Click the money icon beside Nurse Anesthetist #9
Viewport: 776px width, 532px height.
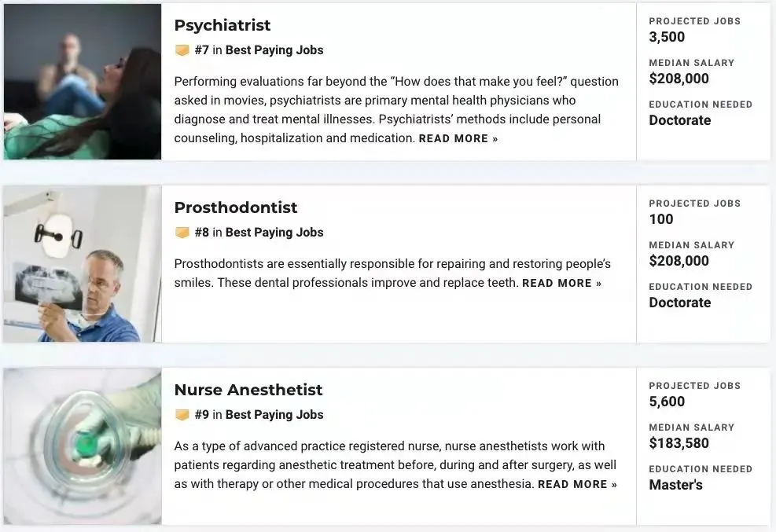[182, 415]
